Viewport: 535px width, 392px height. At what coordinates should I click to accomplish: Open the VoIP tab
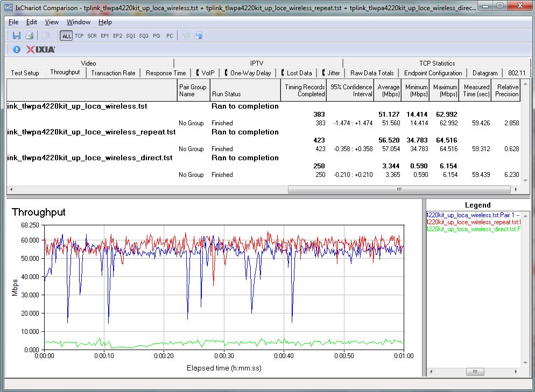point(206,73)
